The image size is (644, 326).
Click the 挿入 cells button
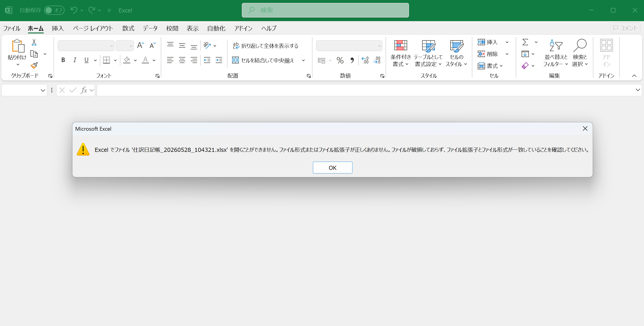(x=488, y=42)
